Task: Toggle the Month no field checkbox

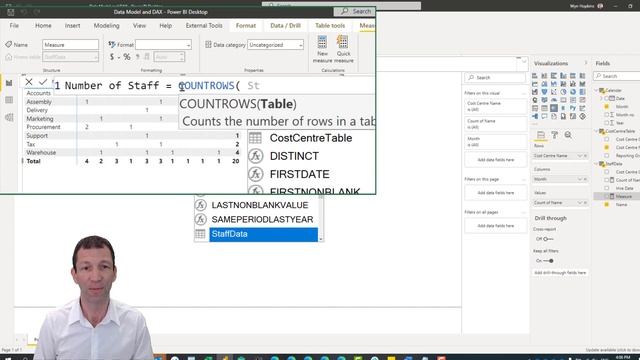Action: [607, 115]
